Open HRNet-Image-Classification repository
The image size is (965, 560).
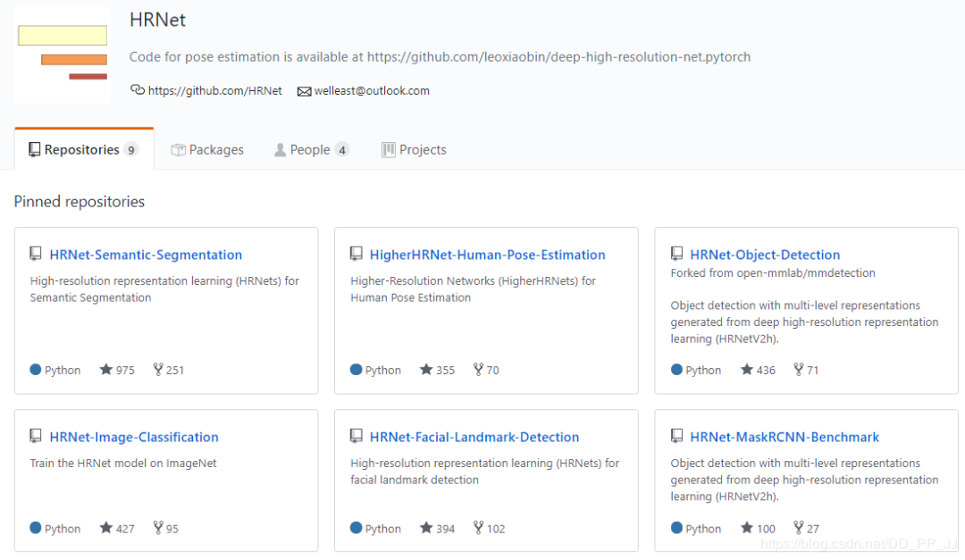[x=134, y=437]
